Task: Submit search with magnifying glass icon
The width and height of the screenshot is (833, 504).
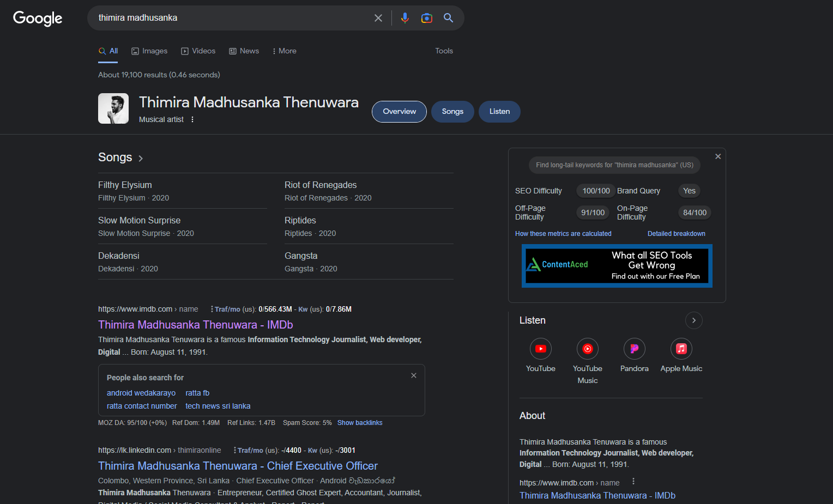Action: [448, 18]
